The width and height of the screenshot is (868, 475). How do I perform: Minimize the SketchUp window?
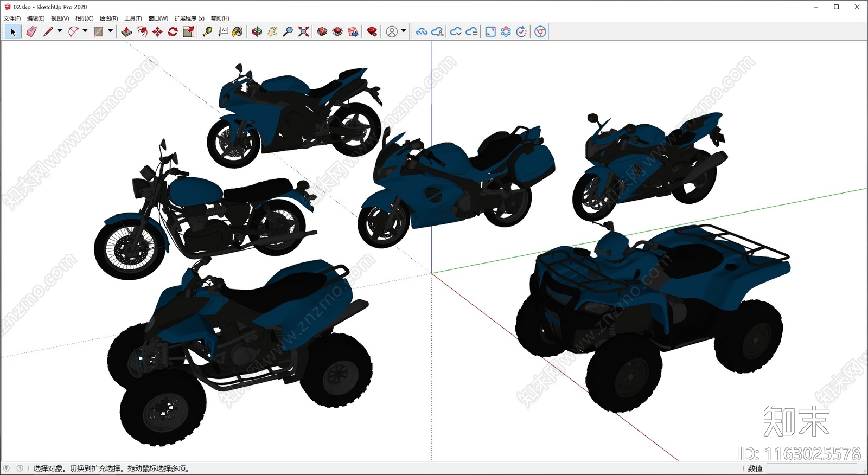click(x=816, y=7)
